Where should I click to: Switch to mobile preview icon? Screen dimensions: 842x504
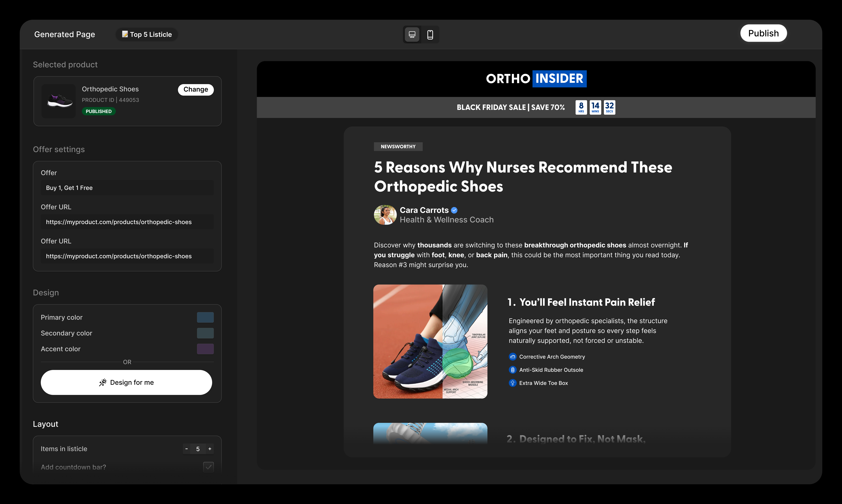pos(430,35)
